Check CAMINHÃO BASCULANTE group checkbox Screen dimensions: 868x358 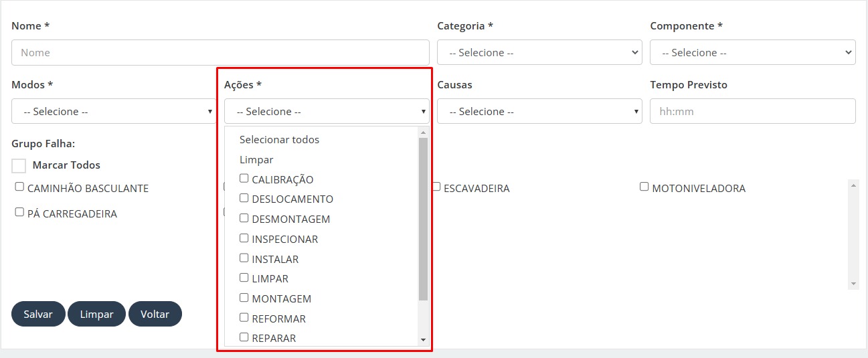click(19, 187)
